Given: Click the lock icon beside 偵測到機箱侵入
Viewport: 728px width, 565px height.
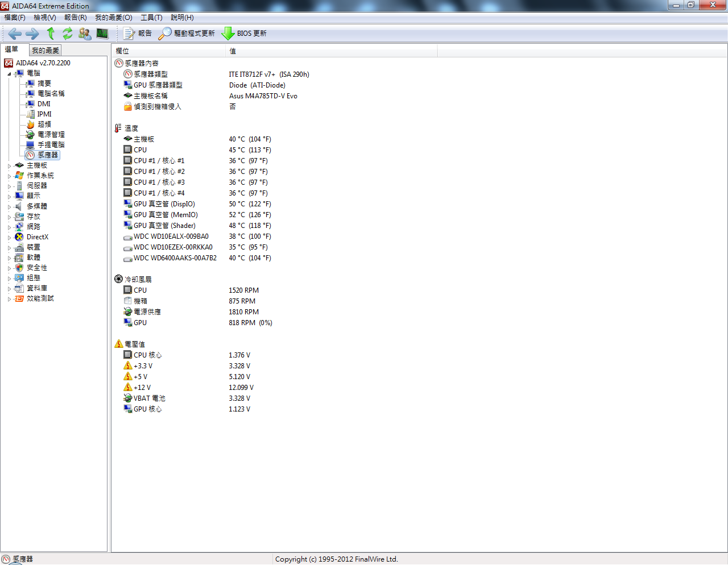Looking at the screenshot, I should pyautogui.click(x=128, y=107).
